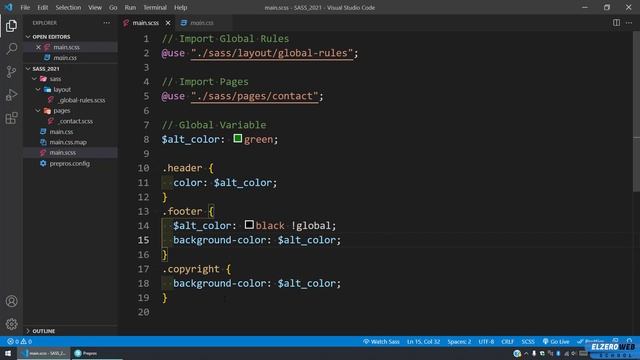Open the Selection menu
The width and height of the screenshot is (640, 360).
[68, 7]
